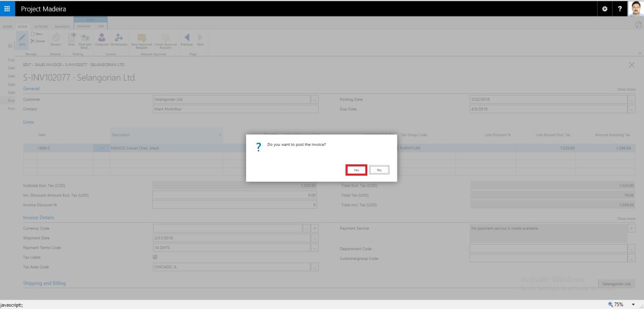Click the Post icon in Posting group
This screenshot has width=644, height=309.
71,38
